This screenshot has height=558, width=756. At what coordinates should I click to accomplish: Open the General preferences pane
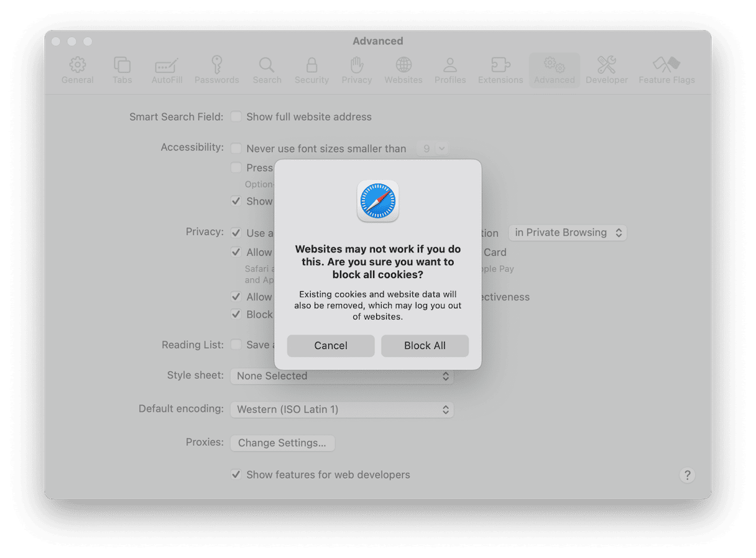78,70
